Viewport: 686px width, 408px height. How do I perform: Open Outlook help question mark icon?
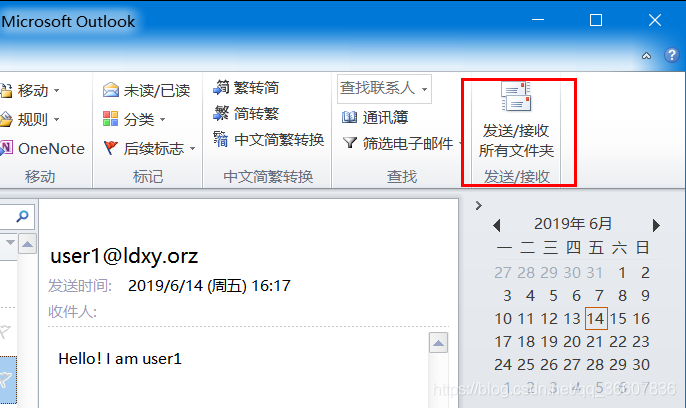[x=672, y=55]
